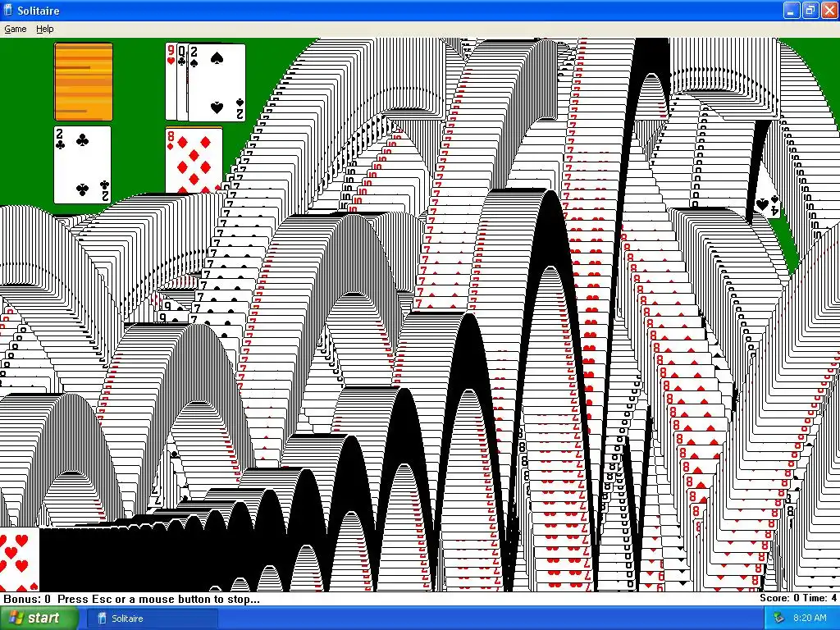Click the hearts card at bottom left

(20, 559)
